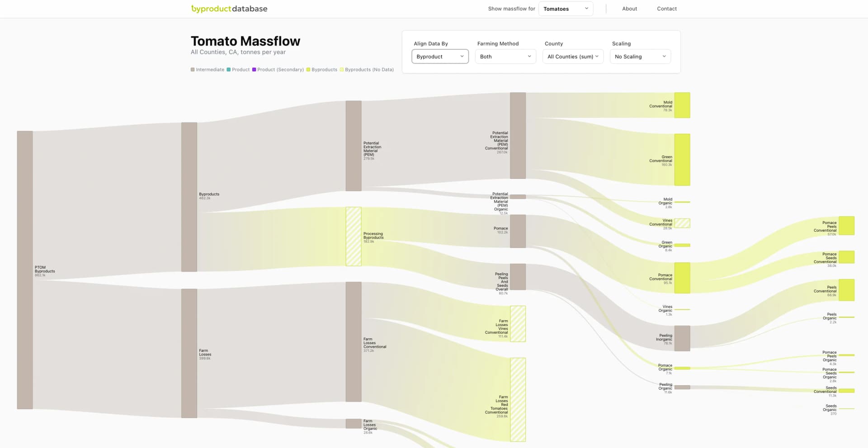Select the Pomace Conventional node
Image resolution: width=868 pixels, height=448 pixels.
click(x=682, y=277)
